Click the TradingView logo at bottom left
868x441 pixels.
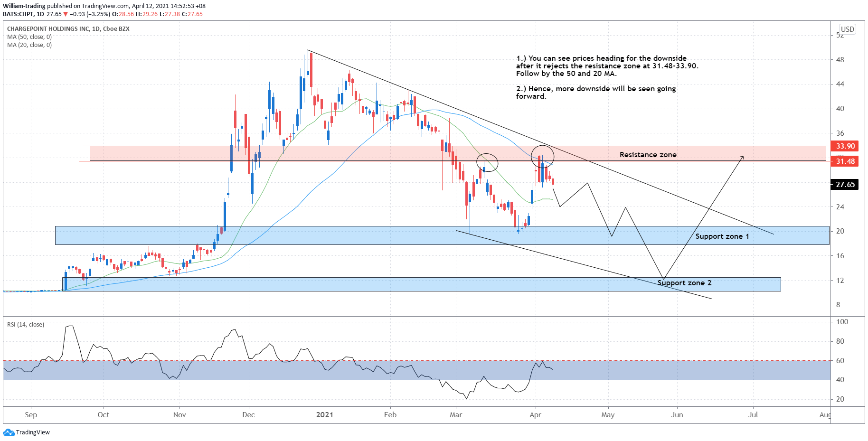pyautogui.click(x=26, y=432)
